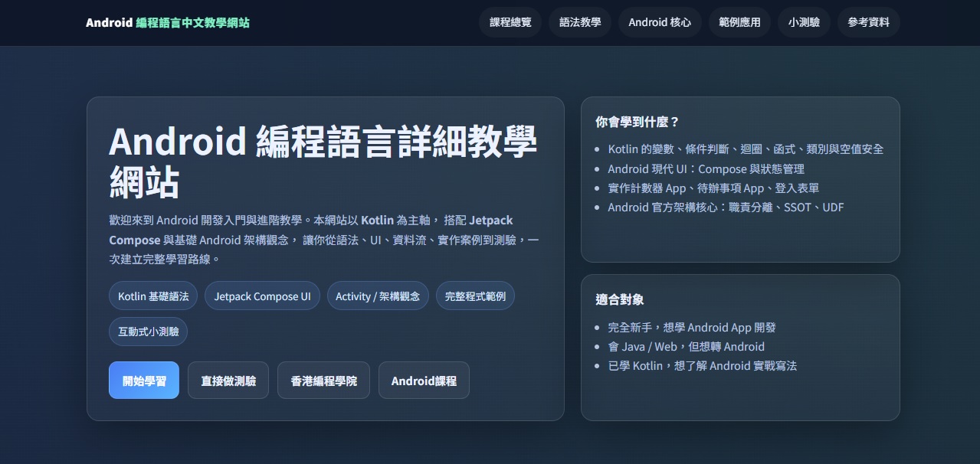980x464 pixels.
Task: Click the 會 Java / Web bullet item
Action: (x=686, y=346)
